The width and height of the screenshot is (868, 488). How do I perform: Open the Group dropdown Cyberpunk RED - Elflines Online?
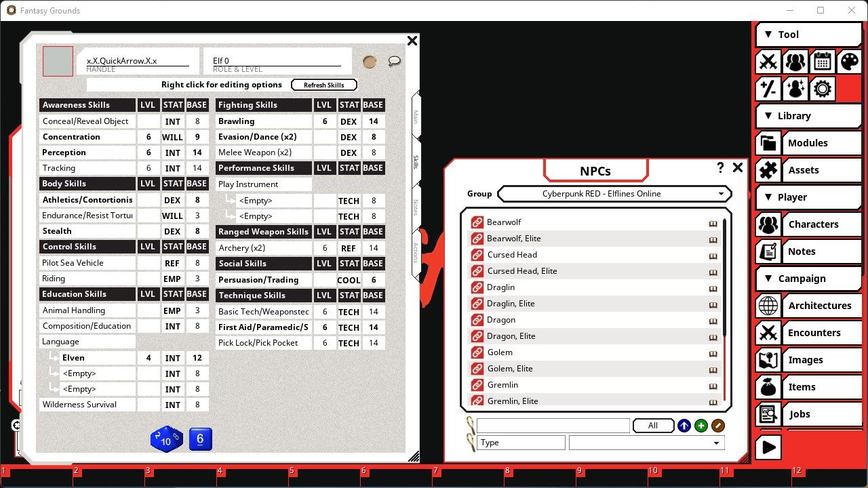[614, 194]
